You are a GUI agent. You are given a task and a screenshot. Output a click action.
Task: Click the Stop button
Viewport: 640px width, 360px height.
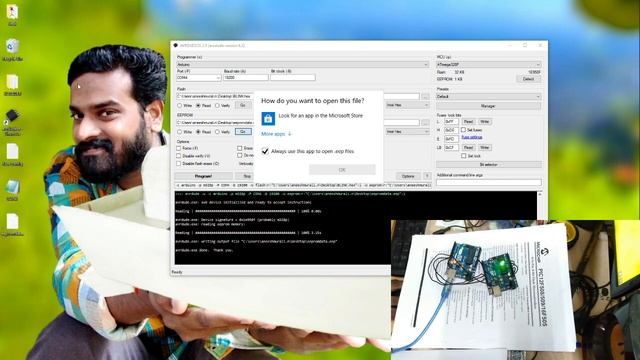pos(247,176)
